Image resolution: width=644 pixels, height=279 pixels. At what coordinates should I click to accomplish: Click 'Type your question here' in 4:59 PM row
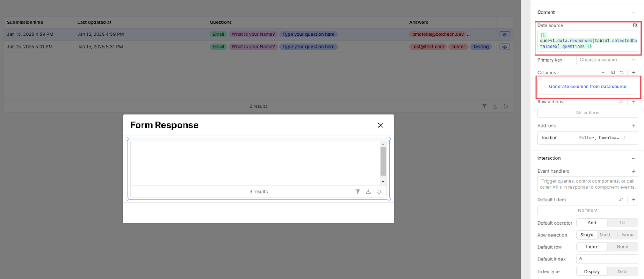308,35
